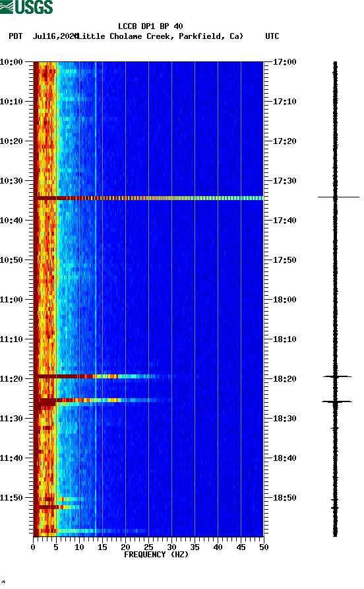Click the 17:00 UTC time label

(x=285, y=62)
